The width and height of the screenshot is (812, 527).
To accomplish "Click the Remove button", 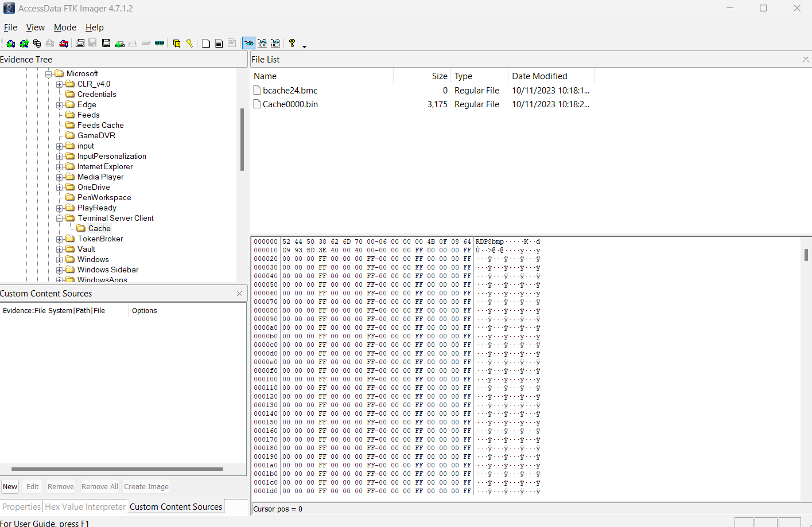I will (x=61, y=486).
